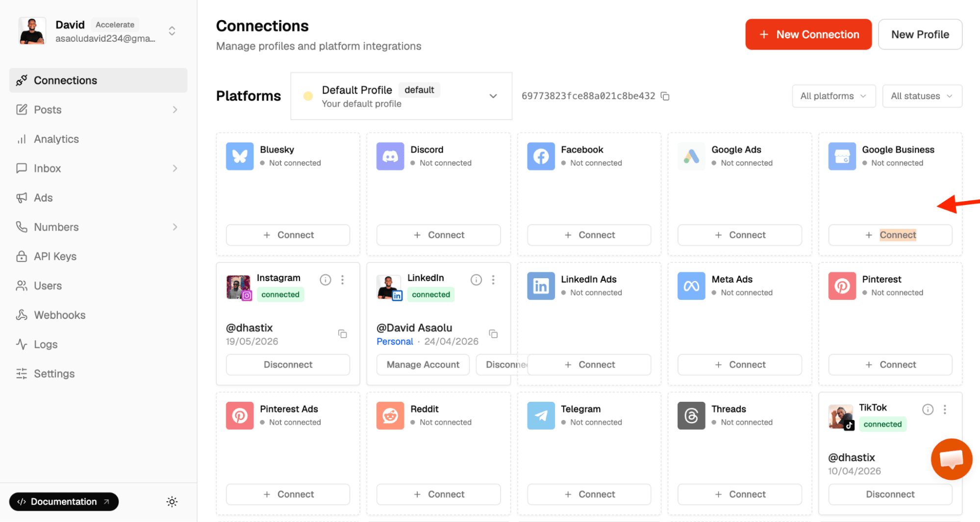Go to Connections in the sidebar
980x522 pixels.
coord(98,80)
